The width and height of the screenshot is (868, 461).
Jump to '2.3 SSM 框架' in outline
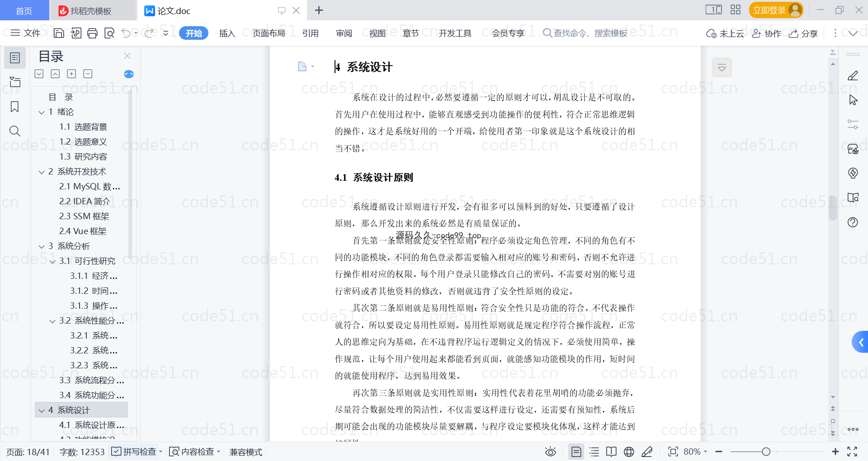point(84,216)
